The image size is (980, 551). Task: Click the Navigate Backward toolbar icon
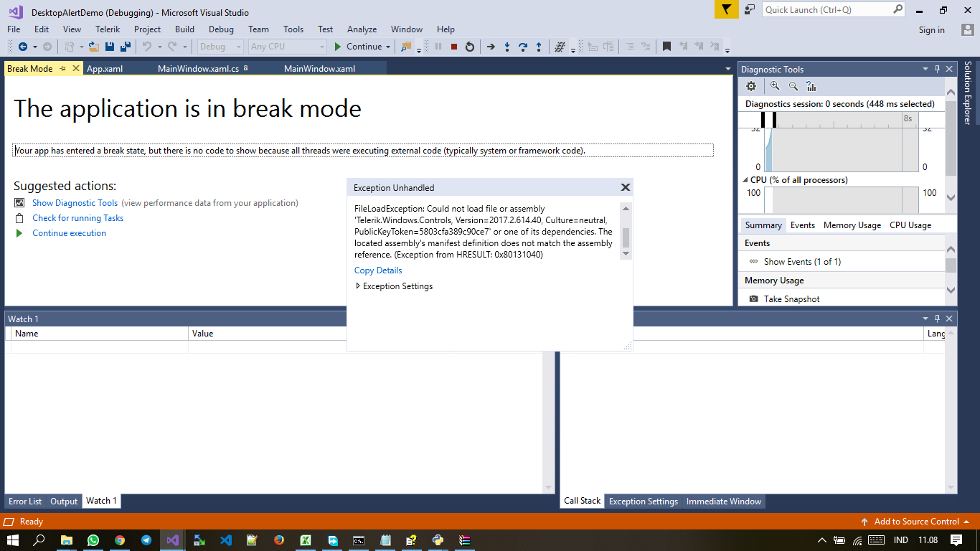pyautogui.click(x=23, y=47)
